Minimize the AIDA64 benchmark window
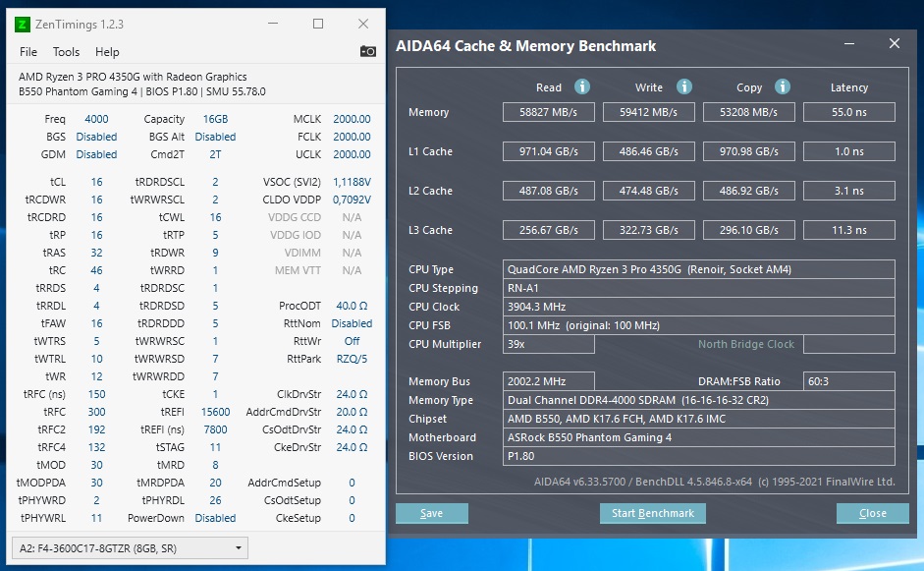 coord(849,43)
